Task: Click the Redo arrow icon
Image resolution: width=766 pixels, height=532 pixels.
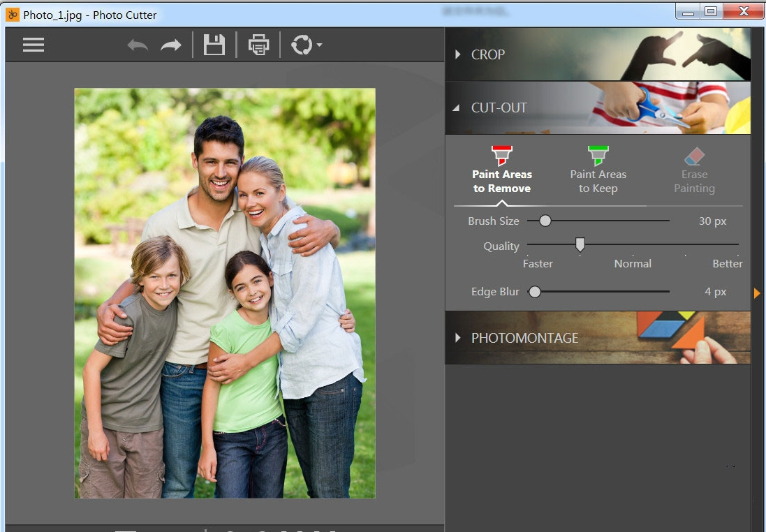Action: click(x=170, y=46)
